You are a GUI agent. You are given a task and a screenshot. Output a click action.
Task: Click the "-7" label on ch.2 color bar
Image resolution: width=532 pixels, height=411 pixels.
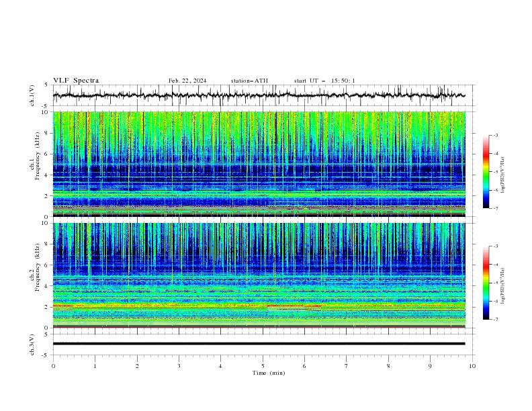click(x=496, y=319)
